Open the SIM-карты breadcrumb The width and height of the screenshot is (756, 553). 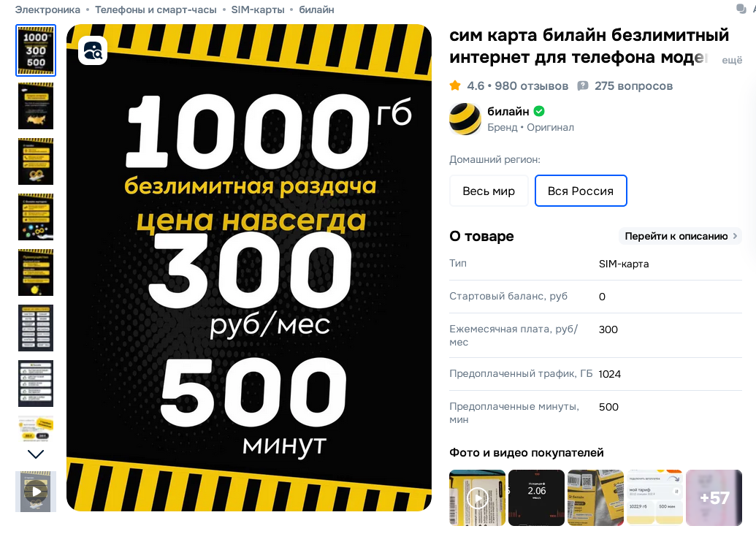[257, 9]
